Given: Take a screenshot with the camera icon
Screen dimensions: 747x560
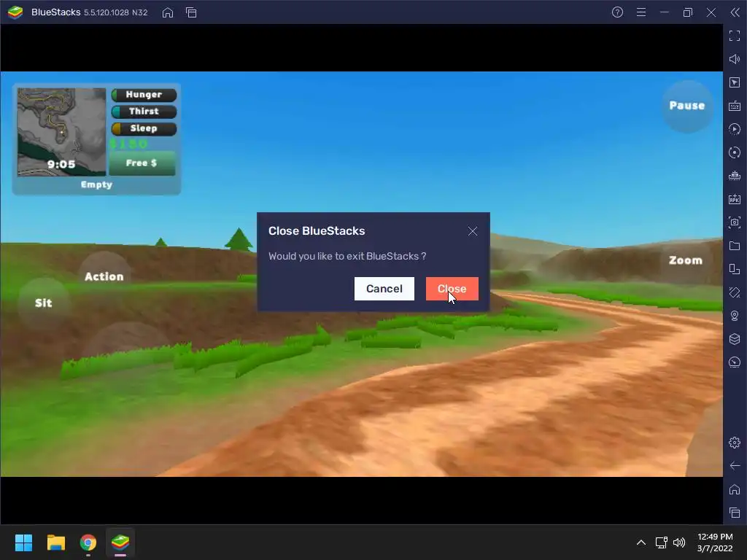Looking at the screenshot, I should (x=735, y=222).
